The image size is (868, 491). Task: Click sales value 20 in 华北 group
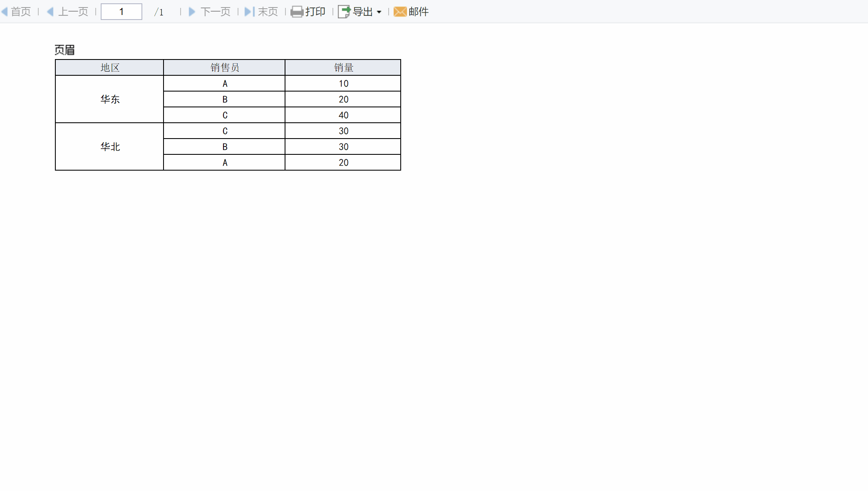click(x=343, y=162)
